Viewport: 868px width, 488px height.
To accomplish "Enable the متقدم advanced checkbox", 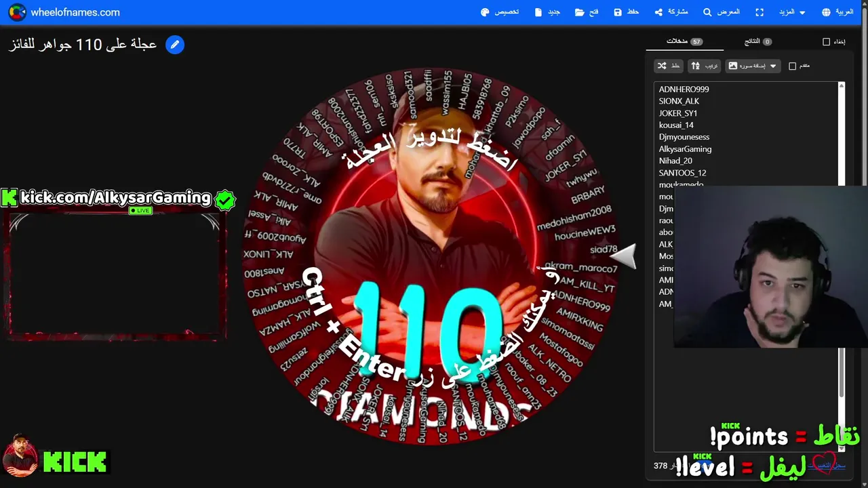I will pos(792,66).
